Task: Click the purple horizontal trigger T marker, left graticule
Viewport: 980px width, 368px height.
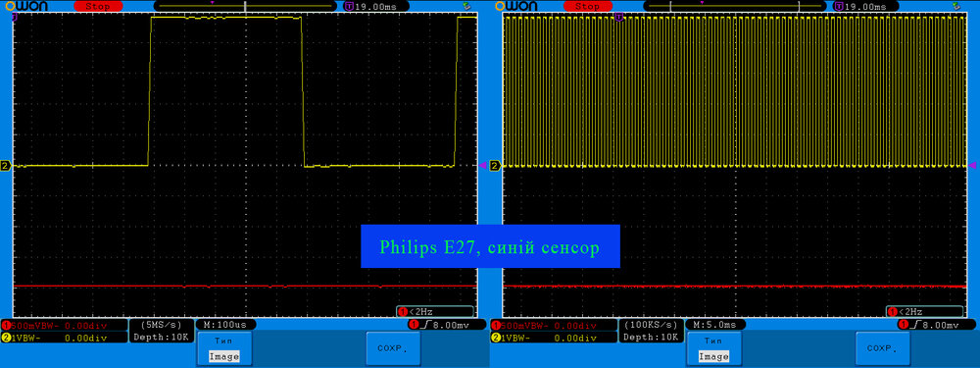Action: (15, 18)
